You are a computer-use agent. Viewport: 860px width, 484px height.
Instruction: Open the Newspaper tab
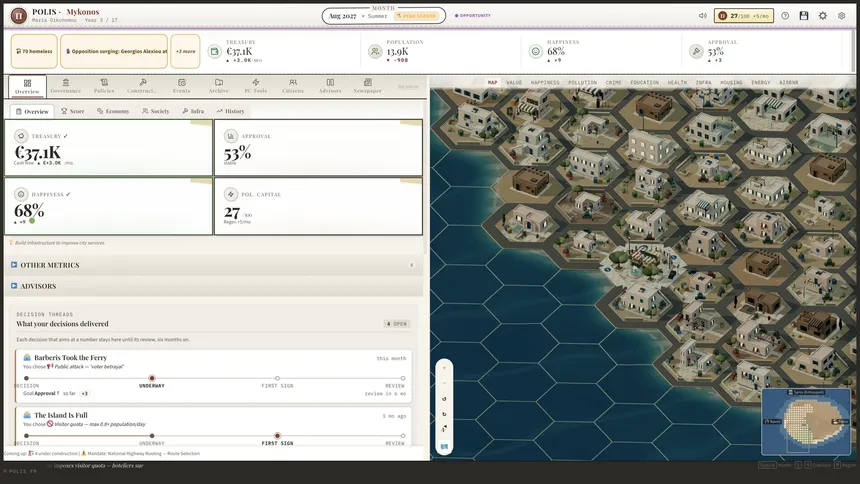coord(367,86)
